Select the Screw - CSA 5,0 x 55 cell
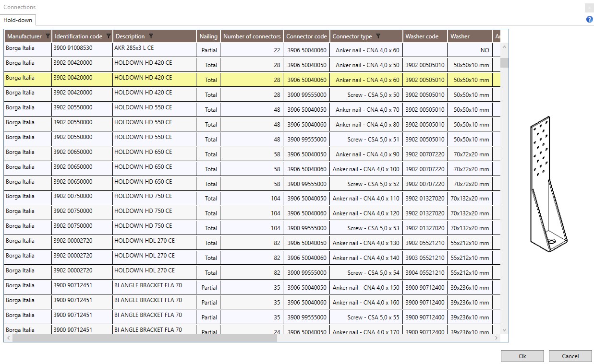 tap(366, 317)
